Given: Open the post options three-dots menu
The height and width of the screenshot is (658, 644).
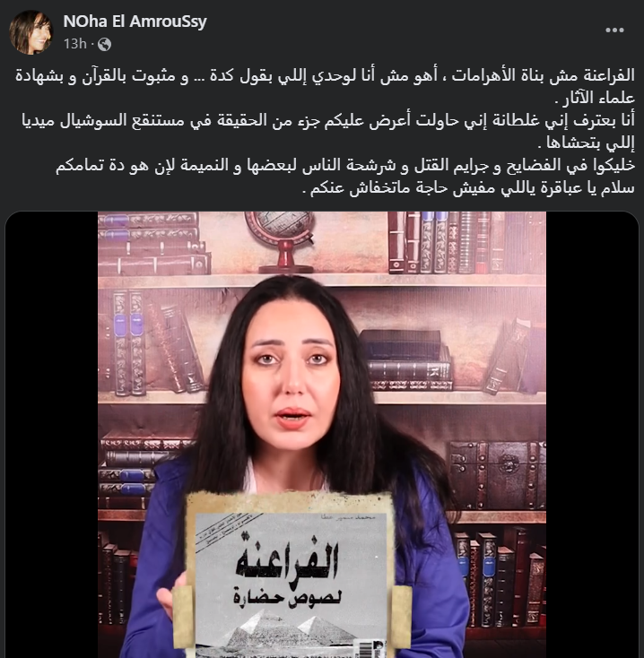Looking at the screenshot, I should pyautogui.click(x=614, y=30).
